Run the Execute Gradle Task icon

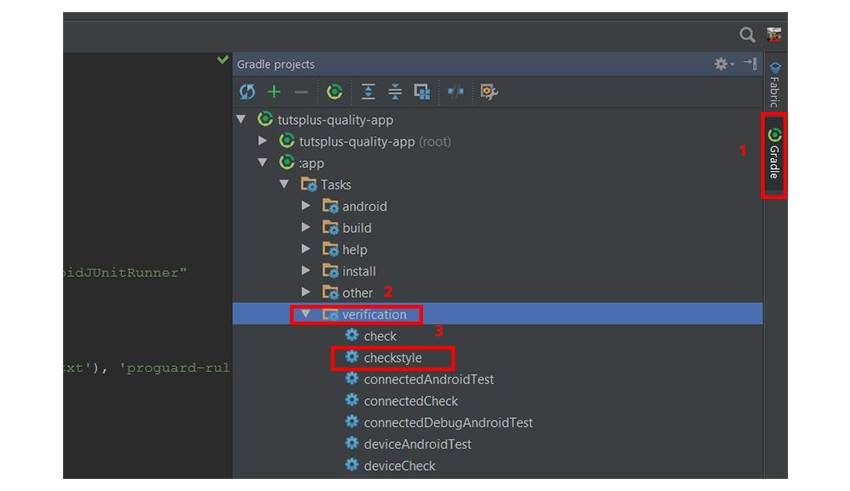(x=334, y=92)
